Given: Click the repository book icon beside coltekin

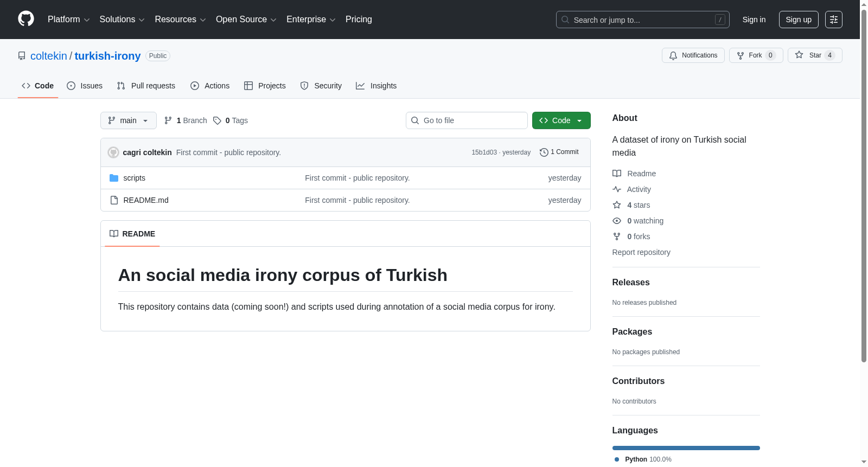Looking at the screenshot, I should pos(22,56).
